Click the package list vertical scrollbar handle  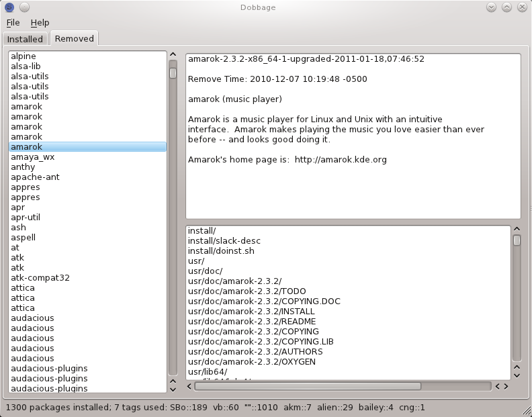point(173,73)
